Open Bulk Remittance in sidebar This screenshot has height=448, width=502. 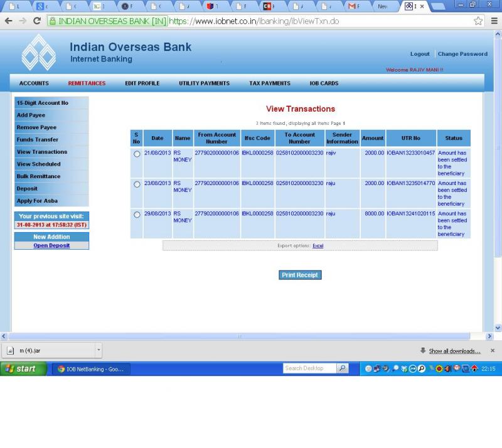(51, 176)
